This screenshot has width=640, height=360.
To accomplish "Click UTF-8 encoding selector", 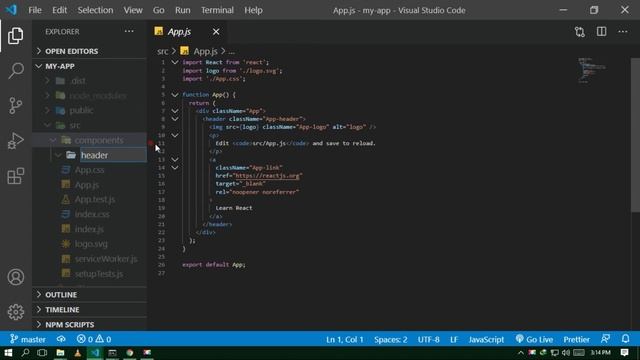I will pos(428,339).
